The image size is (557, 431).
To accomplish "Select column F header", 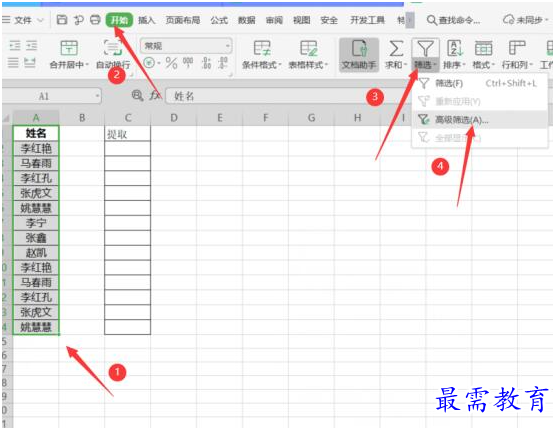I will [265, 118].
